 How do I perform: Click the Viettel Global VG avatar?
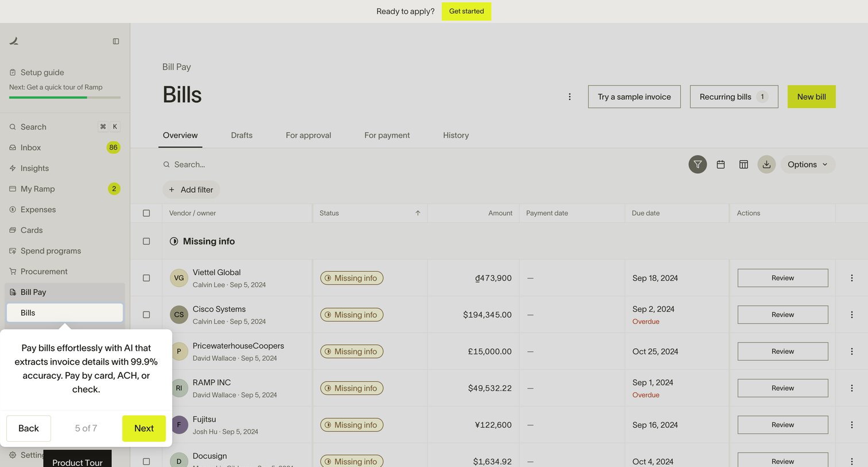point(179,278)
